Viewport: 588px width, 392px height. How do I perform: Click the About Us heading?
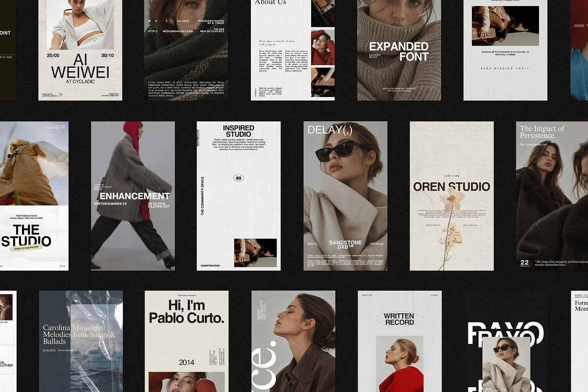coord(270,2)
